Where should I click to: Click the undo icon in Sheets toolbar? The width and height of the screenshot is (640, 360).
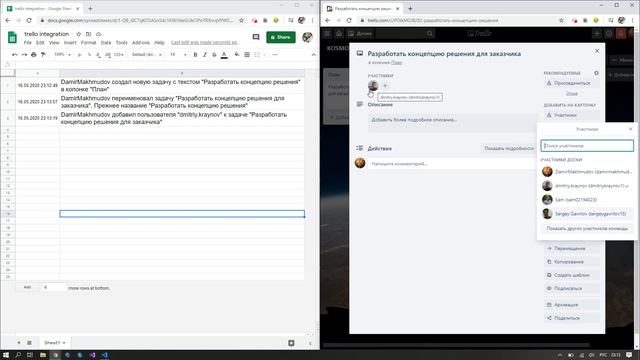point(15,55)
